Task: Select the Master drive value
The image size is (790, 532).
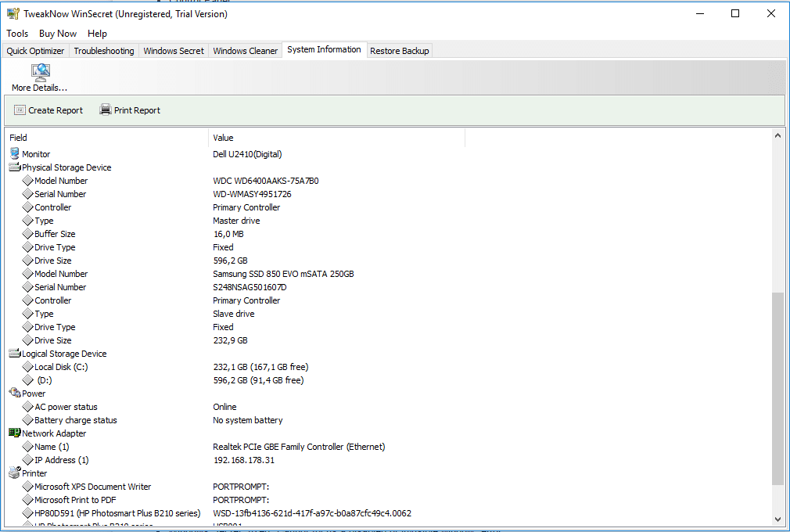Action: [236, 221]
